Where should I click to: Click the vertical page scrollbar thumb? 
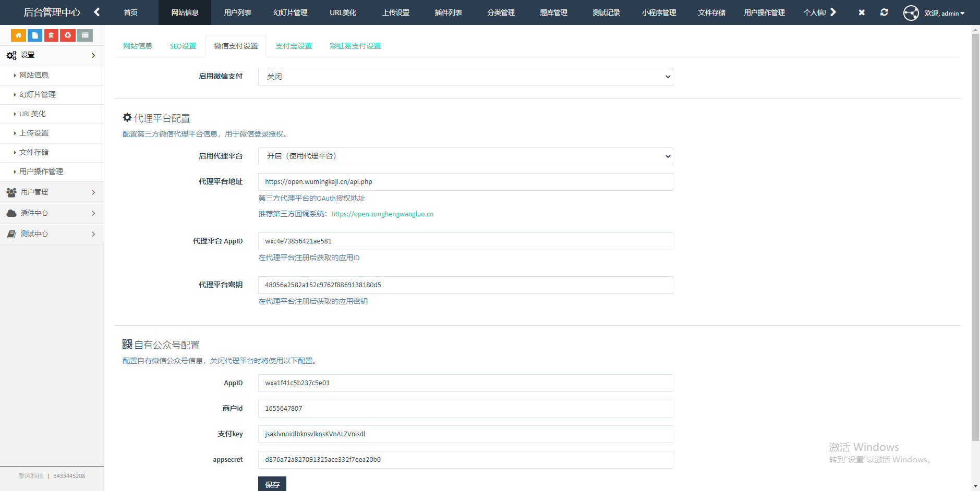pyautogui.click(x=975, y=237)
